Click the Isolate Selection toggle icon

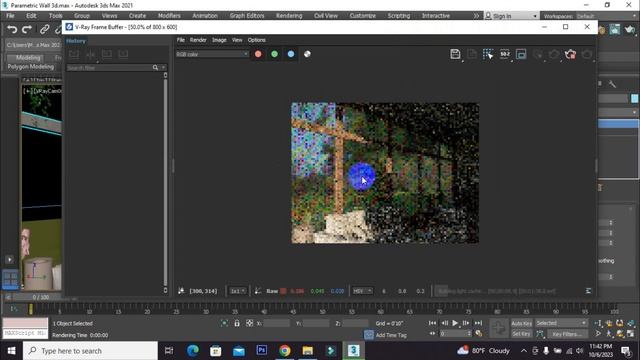pos(224,323)
